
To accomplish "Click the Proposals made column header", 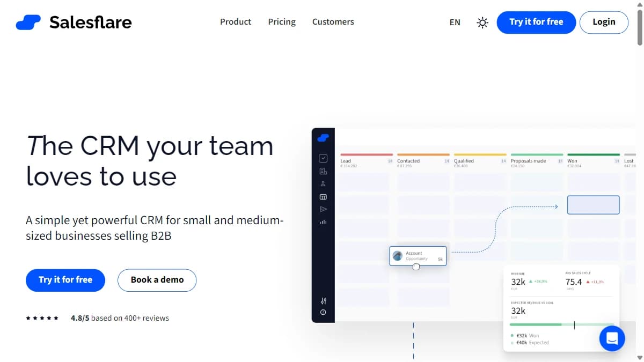I will pyautogui.click(x=528, y=161).
